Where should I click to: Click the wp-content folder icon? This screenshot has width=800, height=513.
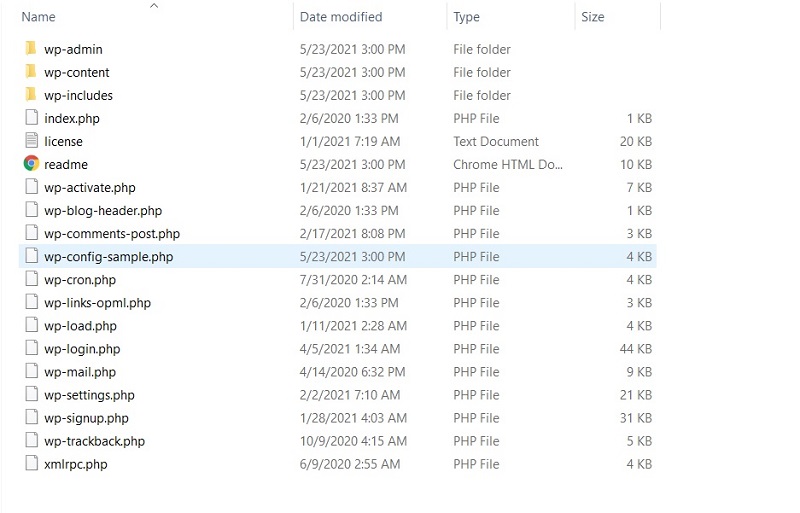(x=31, y=71)
